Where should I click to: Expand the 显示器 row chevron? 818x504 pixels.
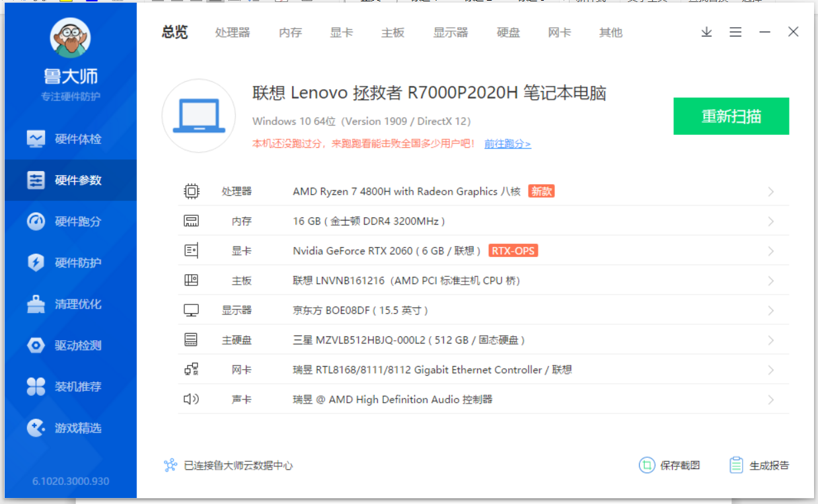(x=770, y=310)
